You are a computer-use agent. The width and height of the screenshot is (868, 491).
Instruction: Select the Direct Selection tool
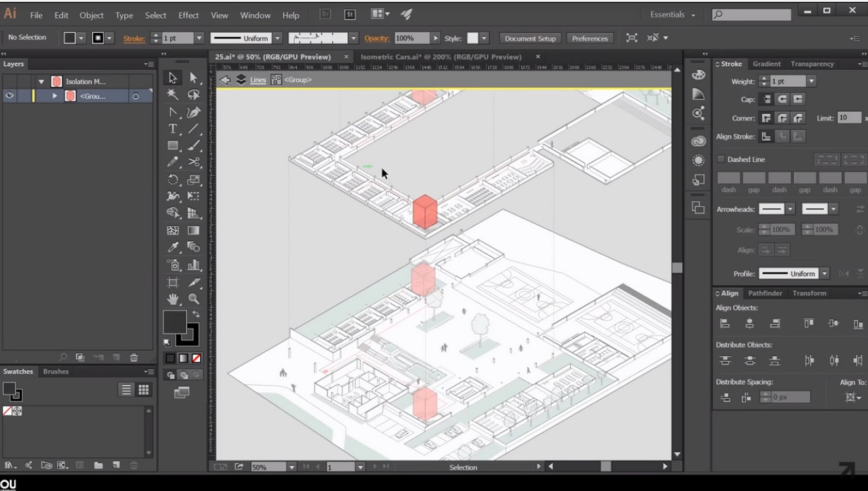(x=194, y=78)
